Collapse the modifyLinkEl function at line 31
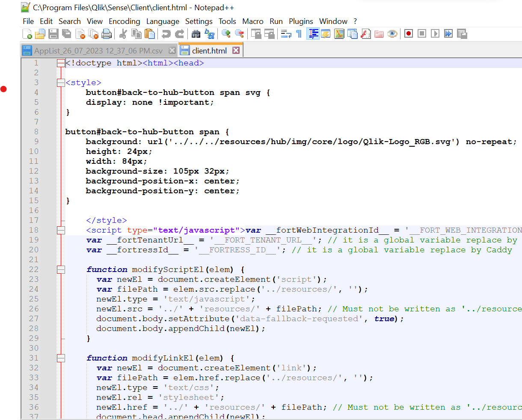This screenshot has height=420, width=522. coord(60,358)
